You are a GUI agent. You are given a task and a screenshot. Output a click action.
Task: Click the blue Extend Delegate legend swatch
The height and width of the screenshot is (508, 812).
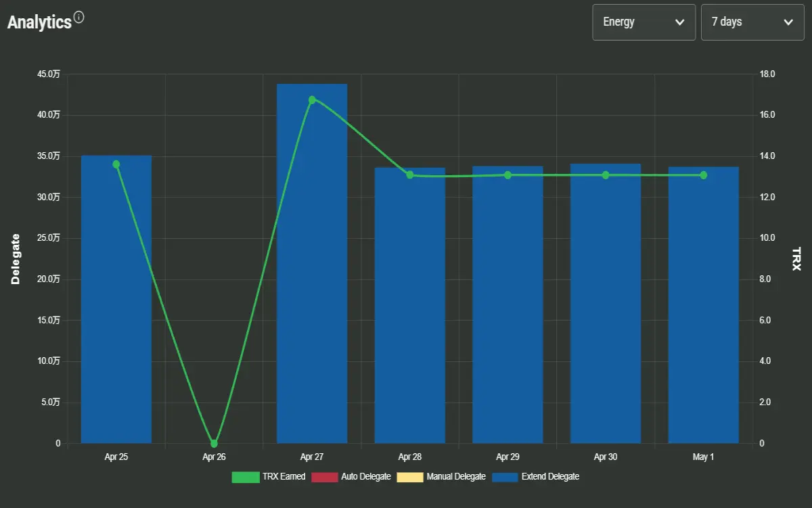[505, 477]
